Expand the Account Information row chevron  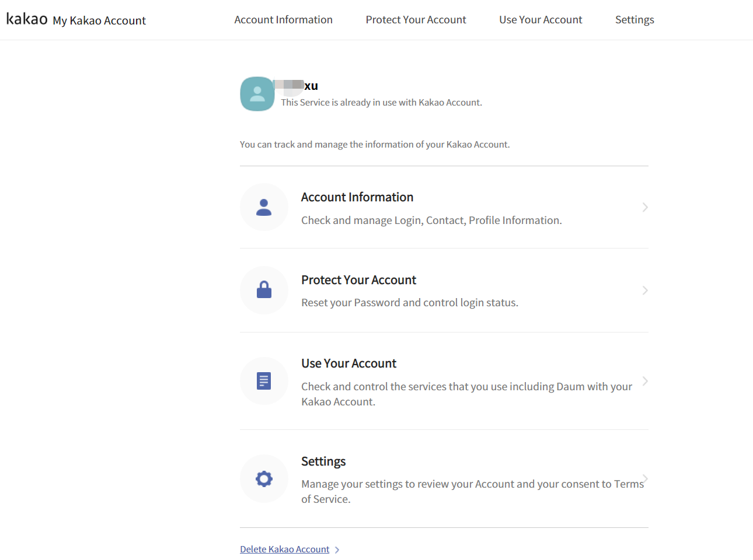(645, 207)
